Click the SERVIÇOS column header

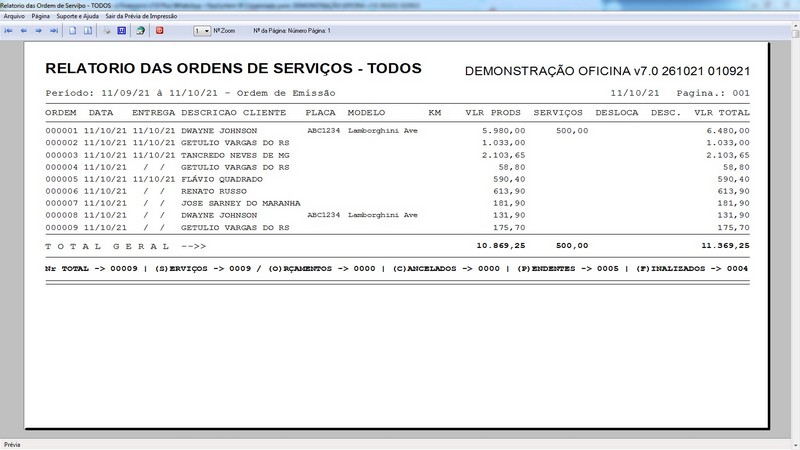[558, 113]
